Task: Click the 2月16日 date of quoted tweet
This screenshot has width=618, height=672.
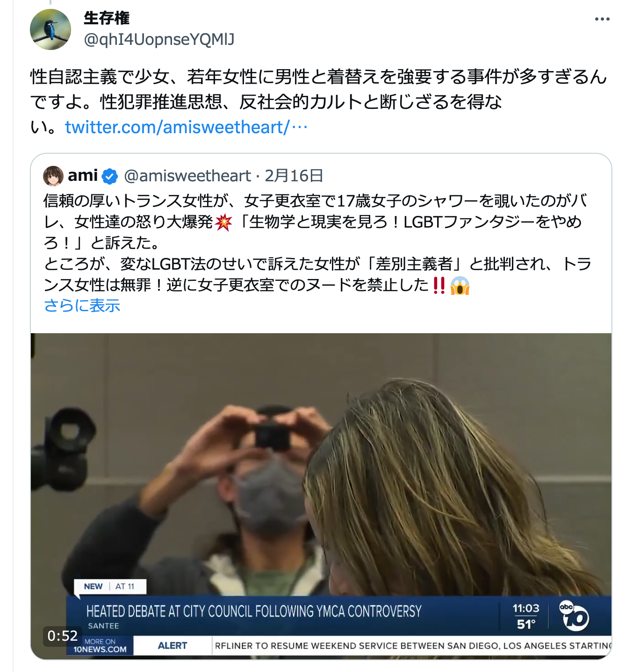Action: [x=294, y=176]
